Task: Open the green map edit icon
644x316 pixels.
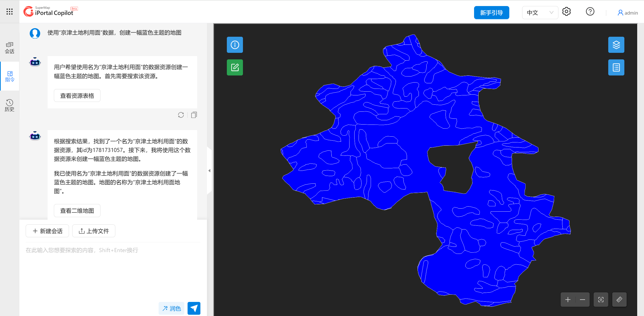Action: pos(235,67)
